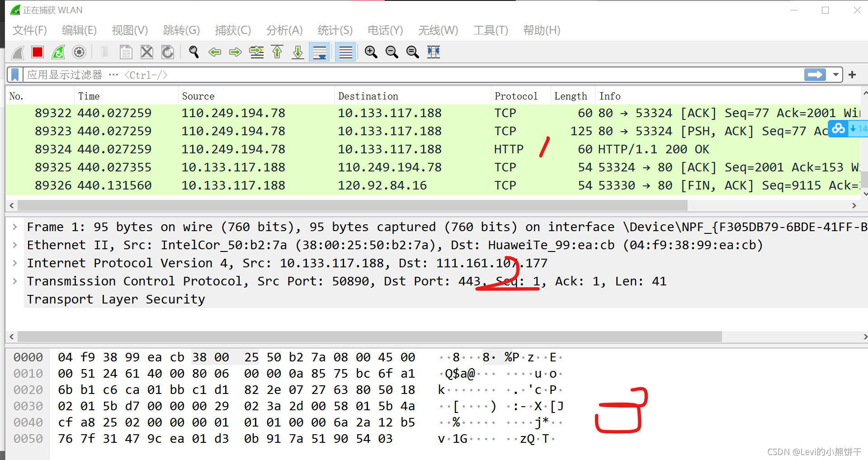Screen dimensions: 868x460
Task: Click hex offset 0000 row
Action: 28,357
